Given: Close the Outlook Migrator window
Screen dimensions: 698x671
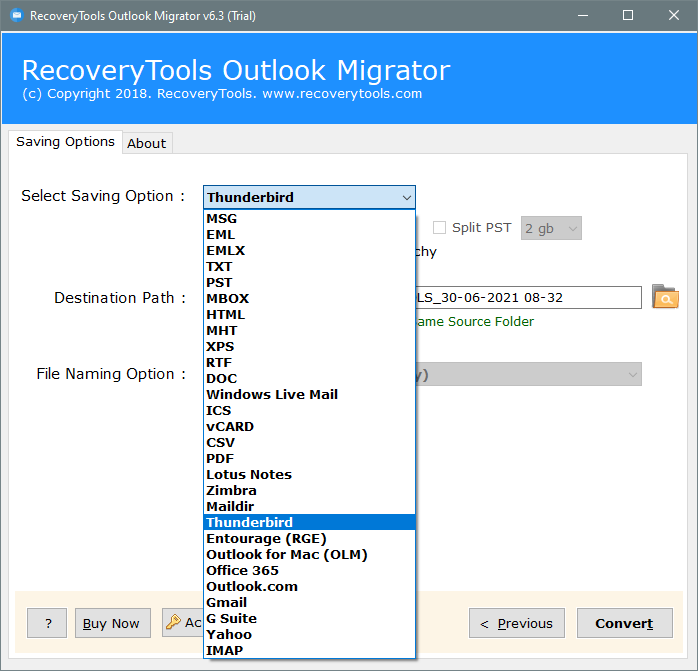Looking at the screenshot, I should click(674, 16).
